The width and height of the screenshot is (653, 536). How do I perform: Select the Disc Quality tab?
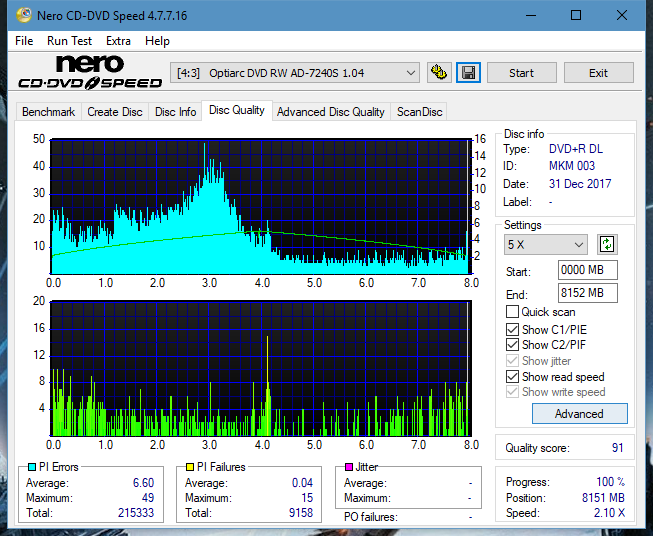coord(237,110)
